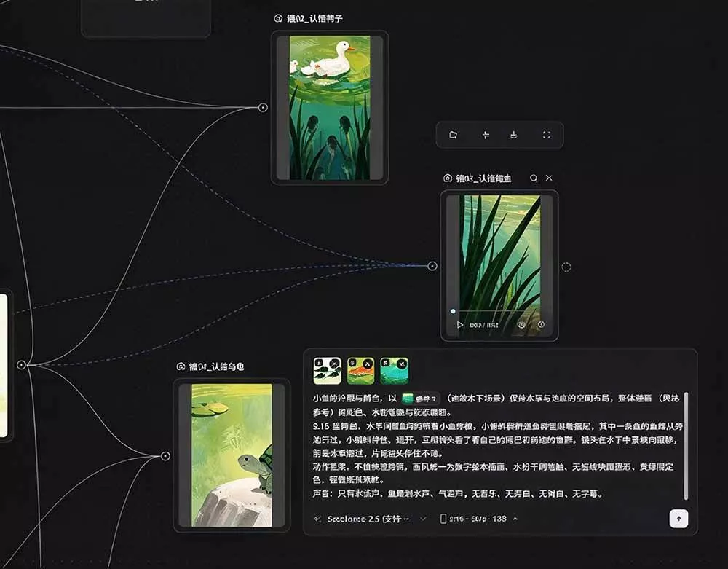Click the connection junction point at the left edge

click(21, 365)
